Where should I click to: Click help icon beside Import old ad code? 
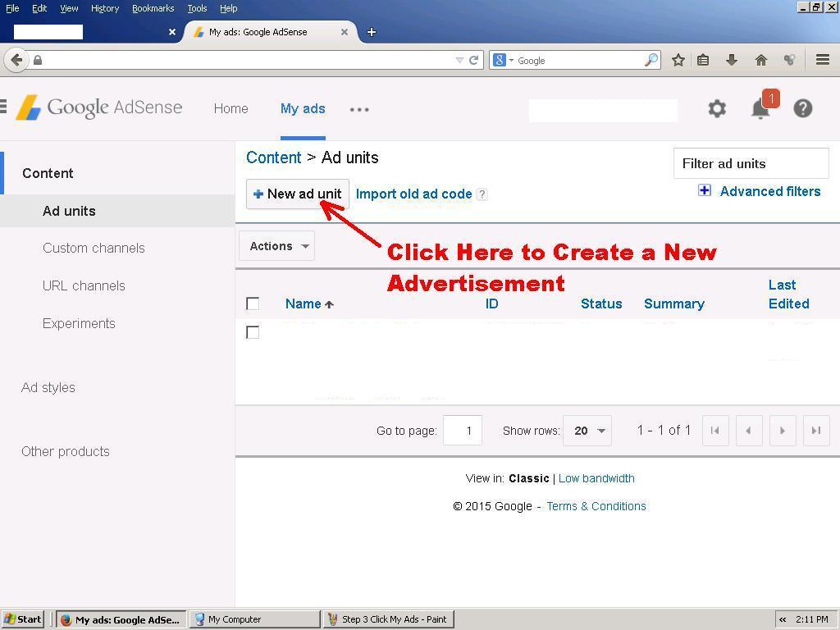[482, 194]
